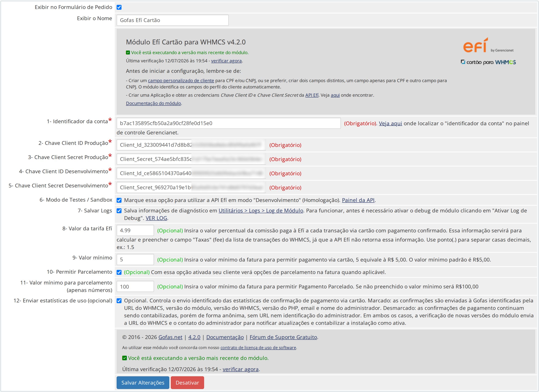Open the footer Documentação link

pos(225,337)
